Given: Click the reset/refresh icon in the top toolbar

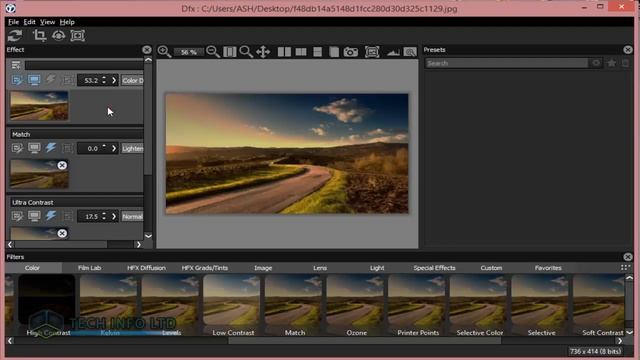Looking at the screenshot, I should (15, 36).
